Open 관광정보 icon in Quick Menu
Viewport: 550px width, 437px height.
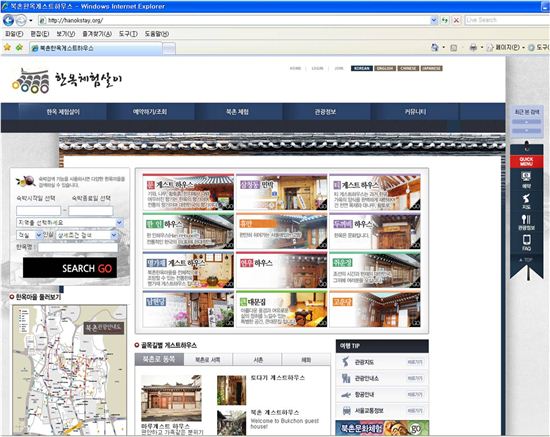526,222
